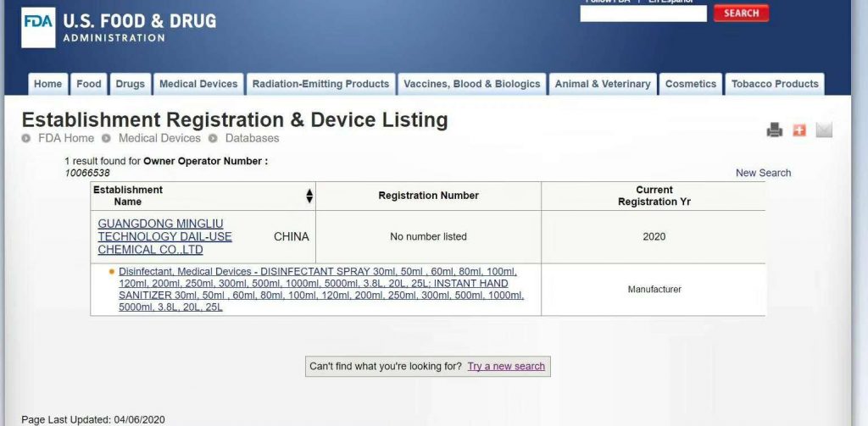Viewport: 868px width, 426px height.
Task: Open Guangdong Mingliu Technology establishment link
Action: [164, 236]
